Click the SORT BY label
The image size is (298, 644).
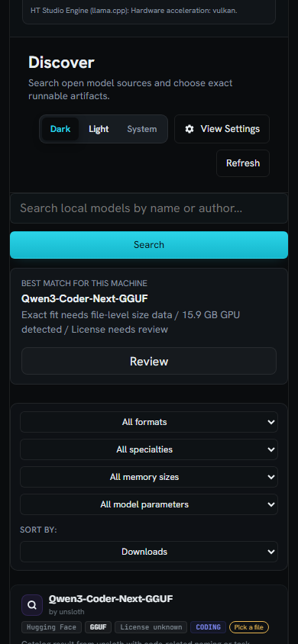click(38, 530)
